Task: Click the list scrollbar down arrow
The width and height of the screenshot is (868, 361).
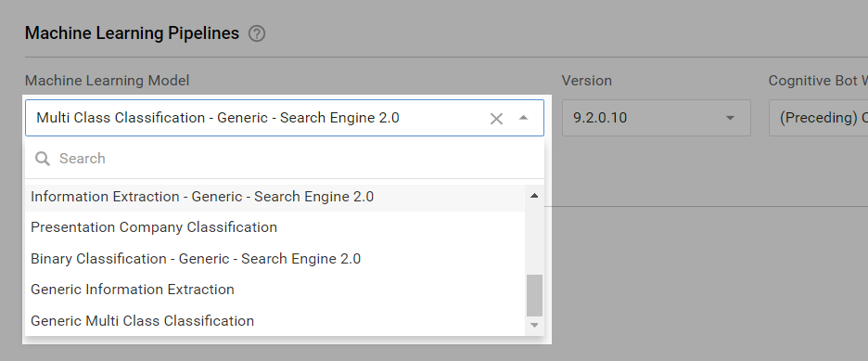Action: [534, 325]
